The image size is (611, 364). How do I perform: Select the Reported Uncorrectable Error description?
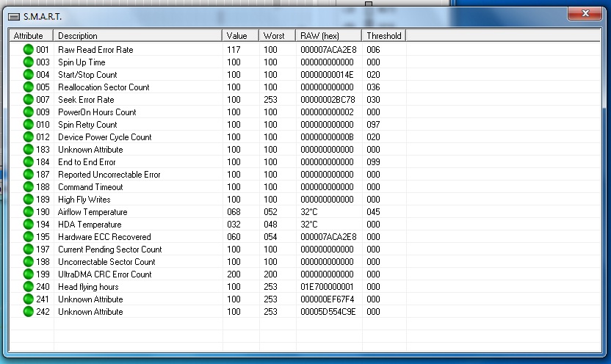(109, 175)
